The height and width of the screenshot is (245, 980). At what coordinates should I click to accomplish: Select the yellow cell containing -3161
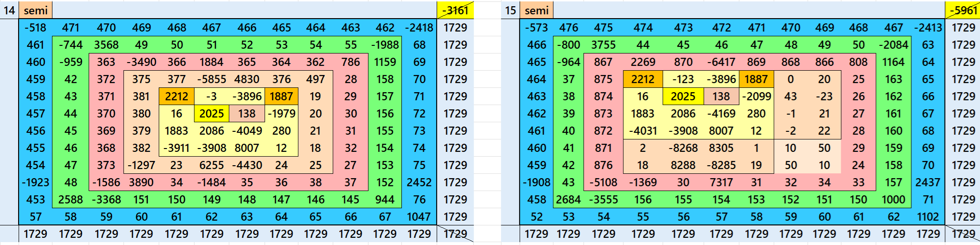pos(455,10)
